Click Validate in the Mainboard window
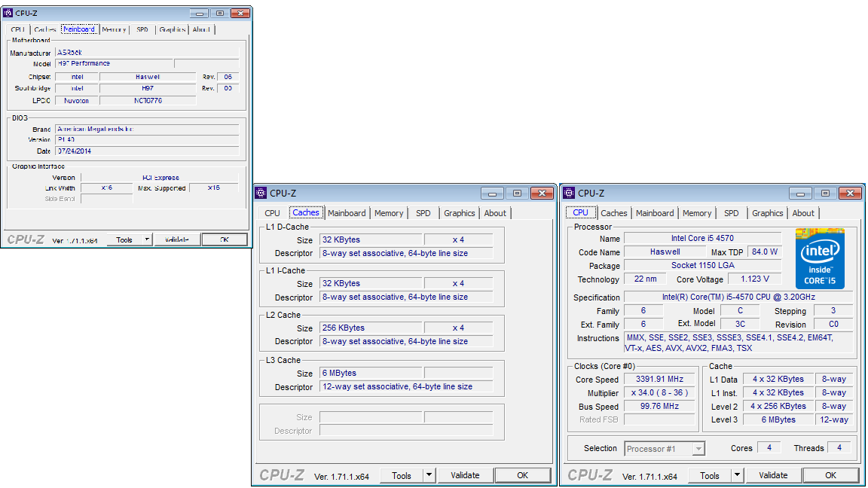868x488 pixels. (177, 239)
